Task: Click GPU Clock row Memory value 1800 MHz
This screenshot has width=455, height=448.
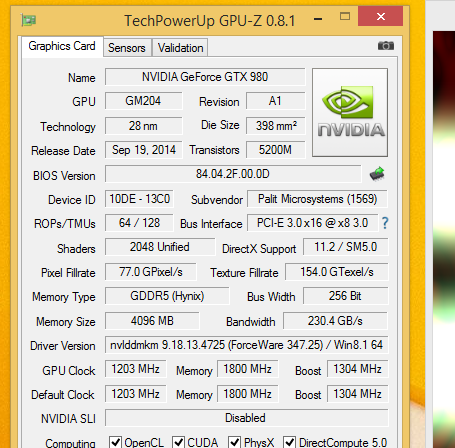Action: coord(248,369)
